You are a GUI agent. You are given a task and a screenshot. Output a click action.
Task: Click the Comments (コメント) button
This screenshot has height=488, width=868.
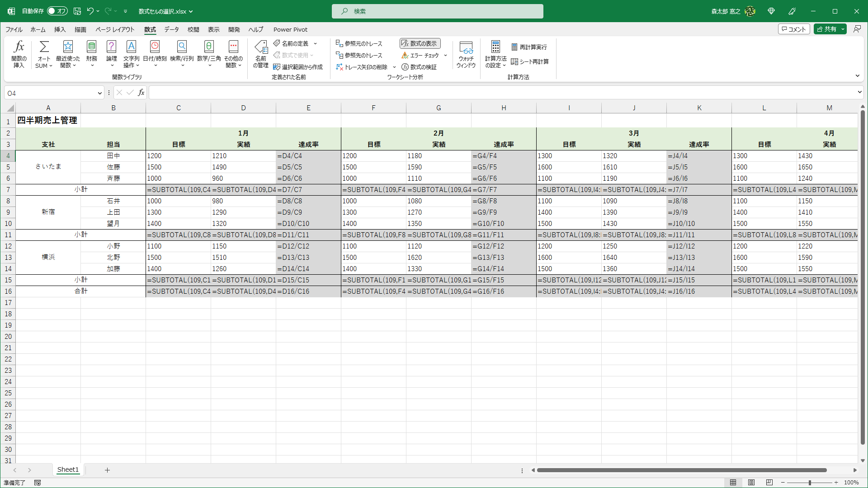coord(793,29)
